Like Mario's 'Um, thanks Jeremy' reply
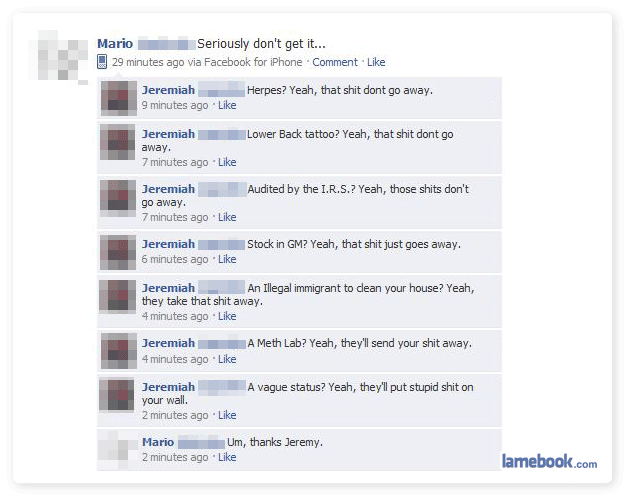This screenshot has width=630, height=501. point(227,457)
